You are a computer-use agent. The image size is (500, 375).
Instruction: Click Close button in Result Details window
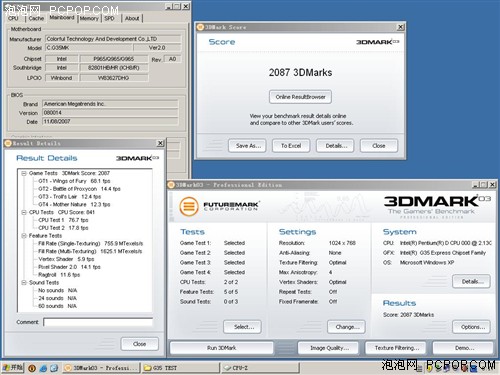140,344
